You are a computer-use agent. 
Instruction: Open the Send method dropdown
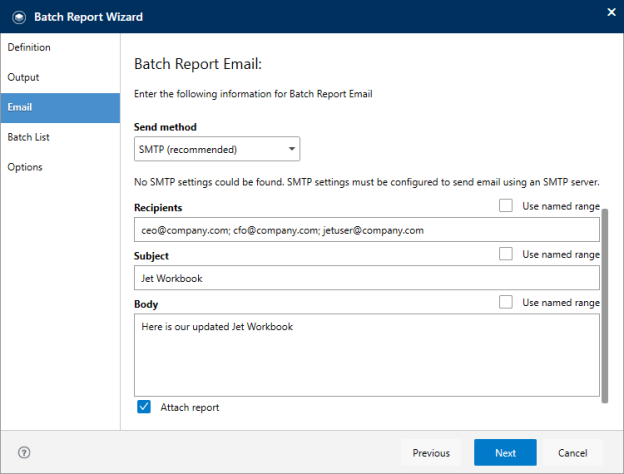[x=217, y=149]
